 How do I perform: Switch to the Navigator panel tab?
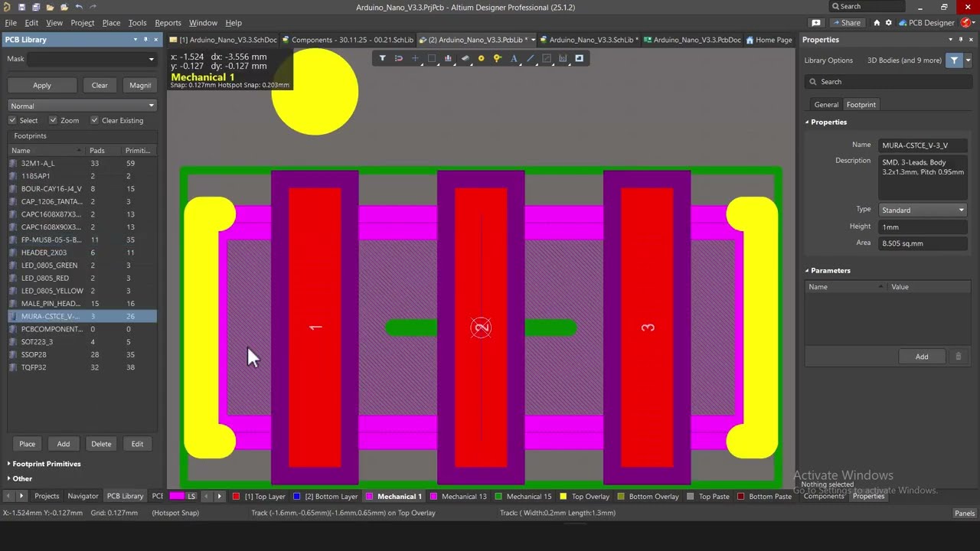[x=83, y=496]
